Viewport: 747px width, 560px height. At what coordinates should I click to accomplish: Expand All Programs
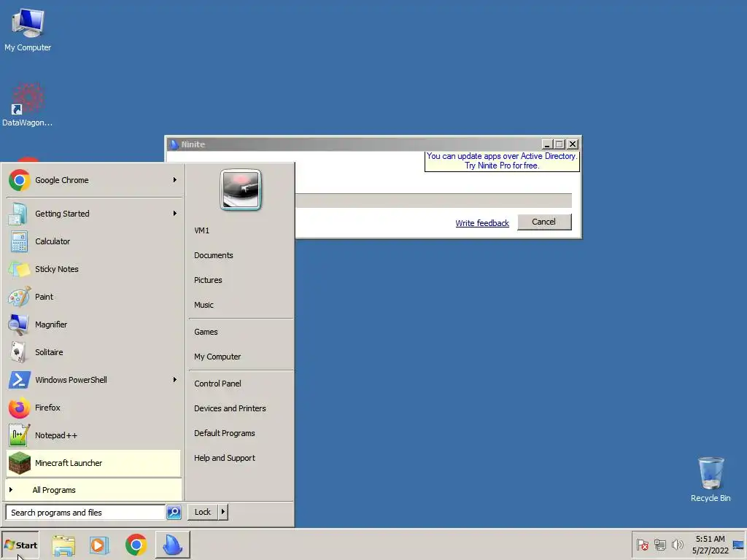click(x=93, y=490)
